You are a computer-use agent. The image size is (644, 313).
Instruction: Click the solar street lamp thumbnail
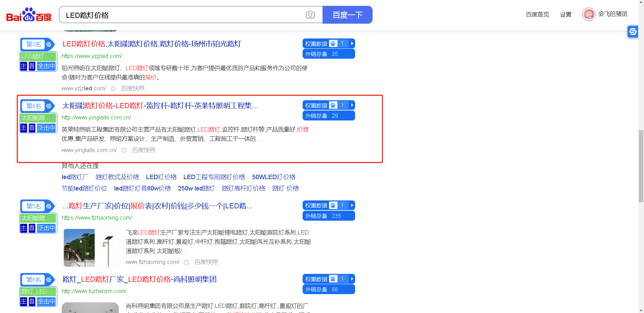pyautogui.click(x=90, y=248)
